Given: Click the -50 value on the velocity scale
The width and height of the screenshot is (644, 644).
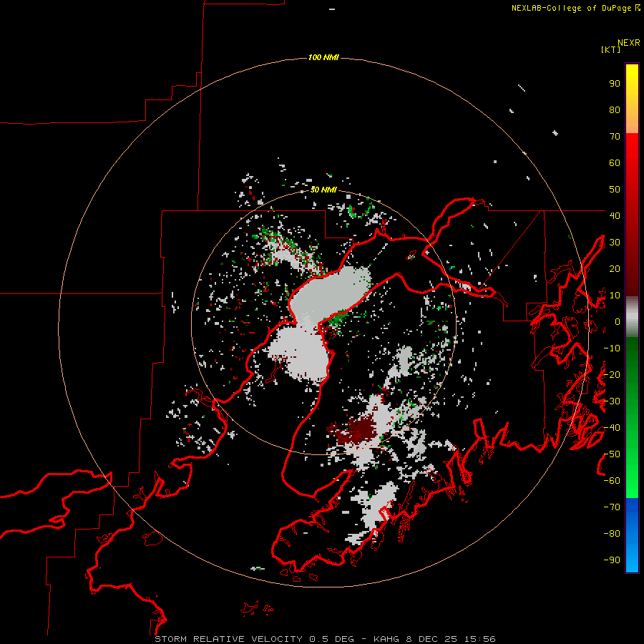Looking at the screenshot, I should pos(612,454).
